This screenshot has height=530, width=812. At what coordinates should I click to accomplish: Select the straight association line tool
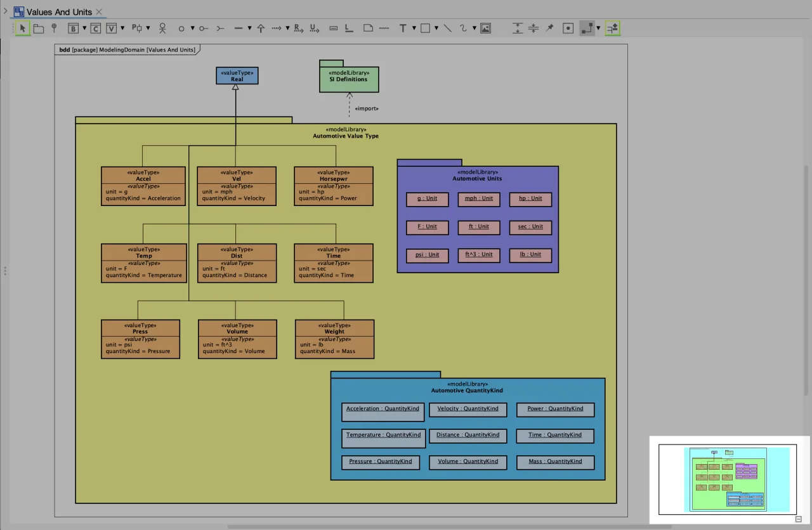coord(239,29)
